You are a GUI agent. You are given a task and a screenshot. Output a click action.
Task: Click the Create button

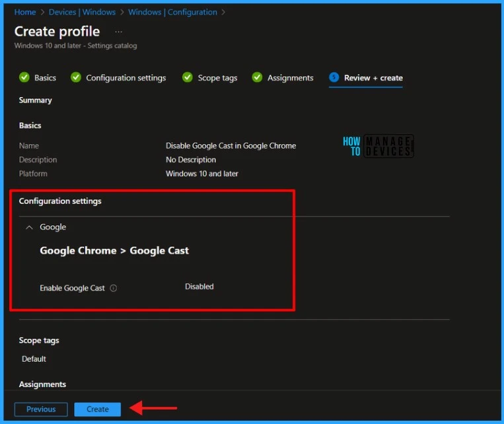[98, 409]
